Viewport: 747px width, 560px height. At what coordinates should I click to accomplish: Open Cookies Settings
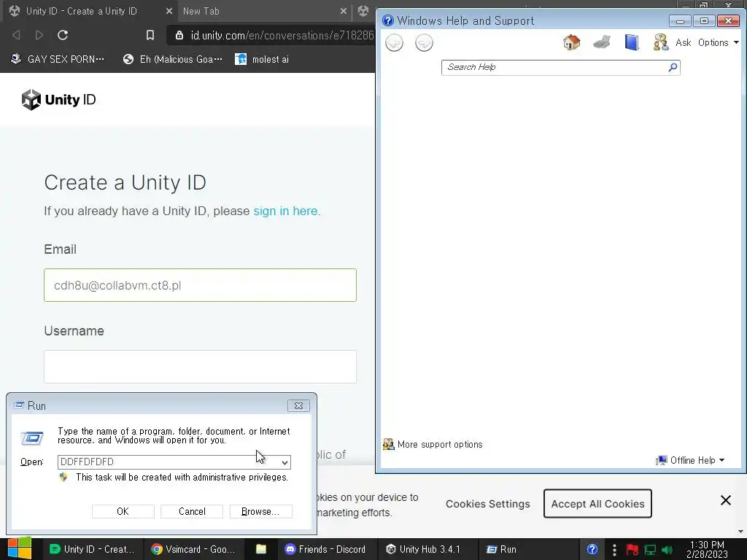pyautogui.click(x=488, y=504)
